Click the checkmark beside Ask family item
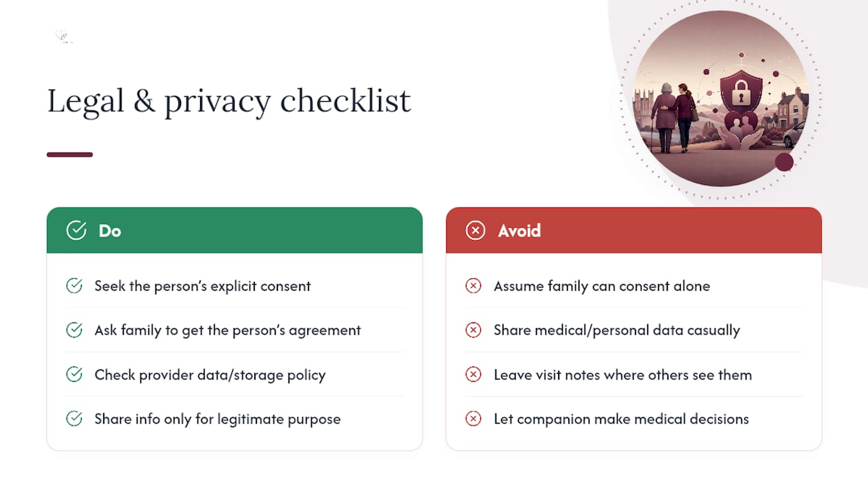The height and width of the screenshot is (488, 868). (74, 330)
